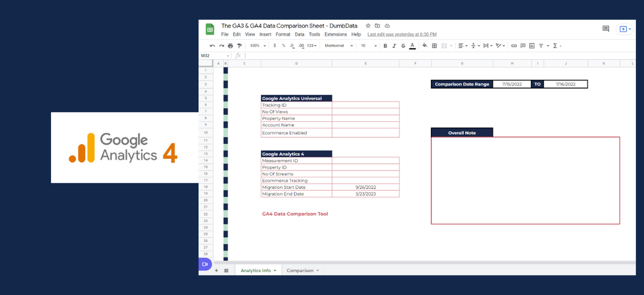The height and width of the screenshot is (295, 644).
Task: Insert a link using the toolbar icon
Action: pyautogui.click(x=514, y=46)
